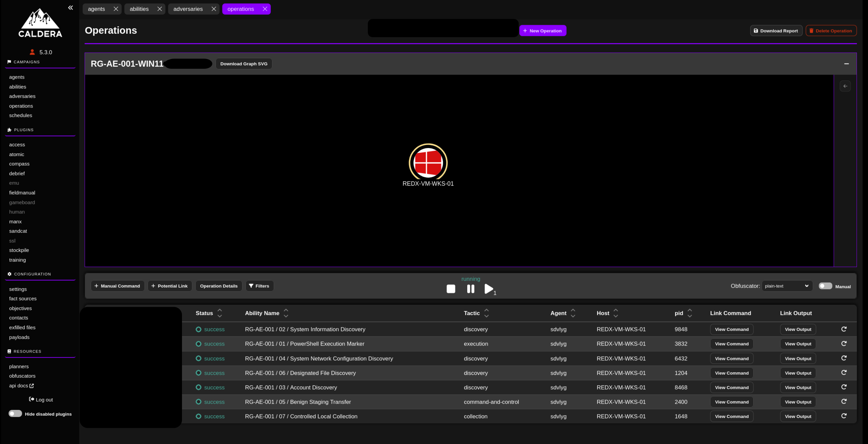Close the operations tab

265,9
